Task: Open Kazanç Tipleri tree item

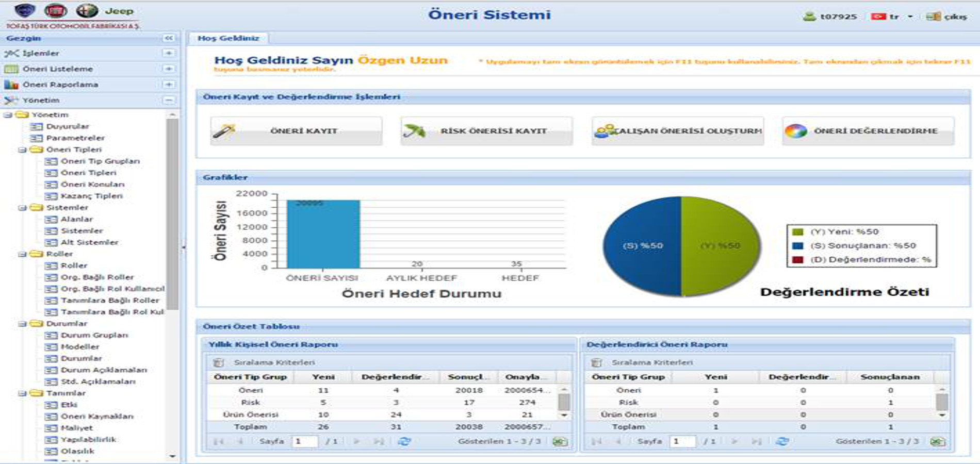Action: 91,196
